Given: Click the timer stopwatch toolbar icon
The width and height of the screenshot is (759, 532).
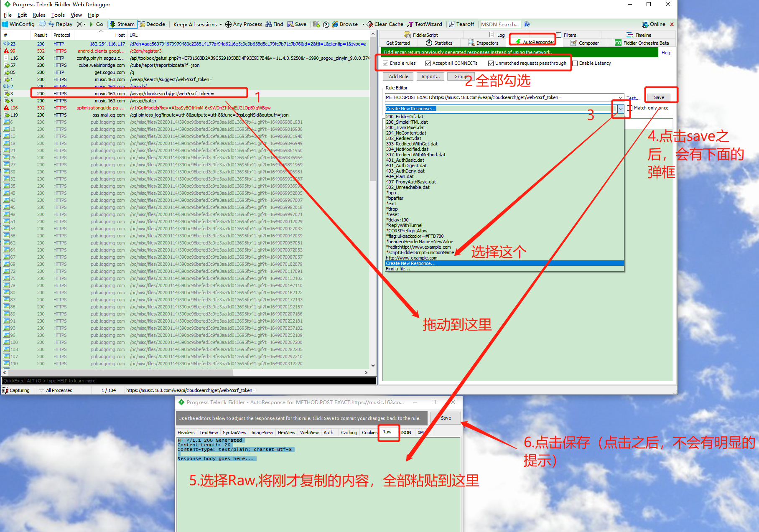Looking at the screenshot, I should [x=326, y=24].
